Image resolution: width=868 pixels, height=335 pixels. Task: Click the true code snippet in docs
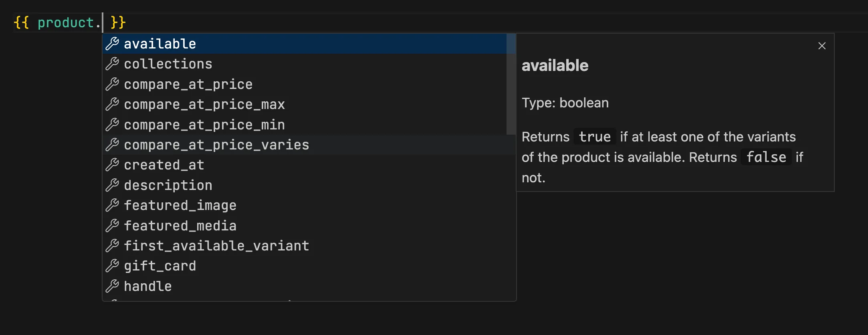[x=595, y=137]
